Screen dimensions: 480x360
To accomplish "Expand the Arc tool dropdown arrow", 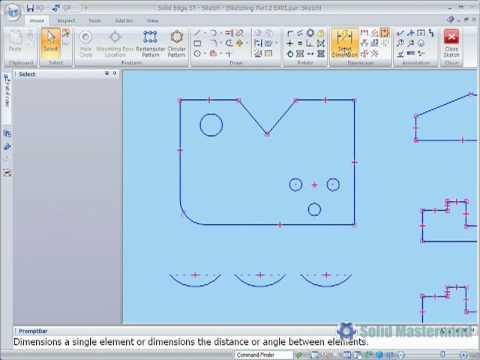I will coord(221,33).
